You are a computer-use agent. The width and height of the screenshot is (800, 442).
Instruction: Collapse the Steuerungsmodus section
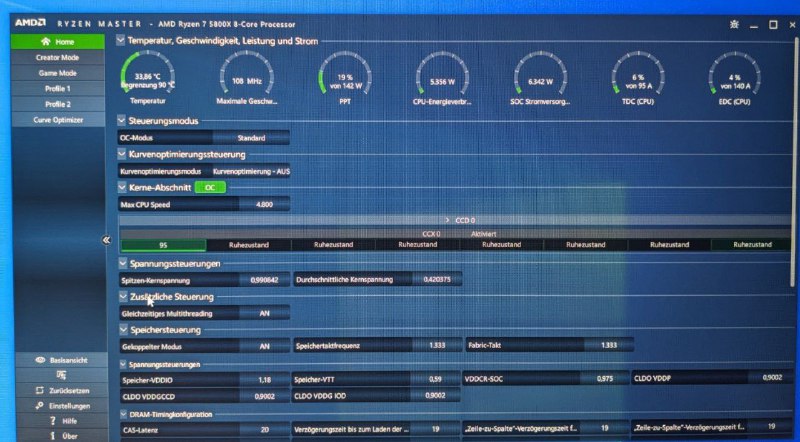pos(121,120)
